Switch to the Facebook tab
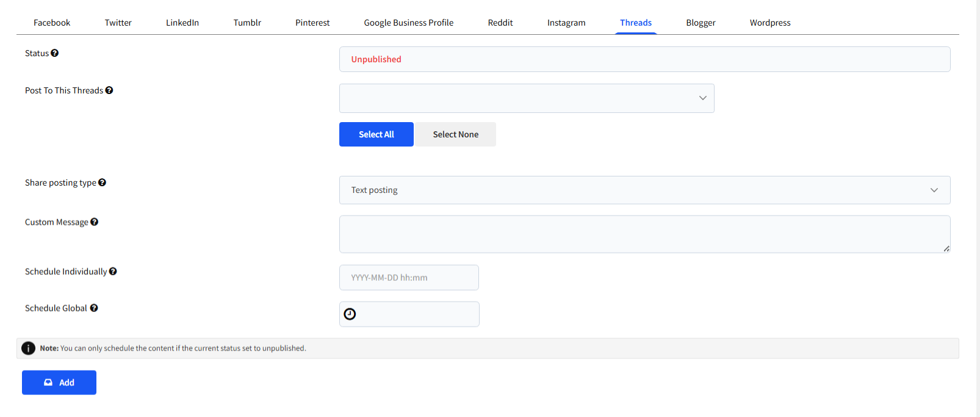This screenshot has width=980, height=417. 52,23
